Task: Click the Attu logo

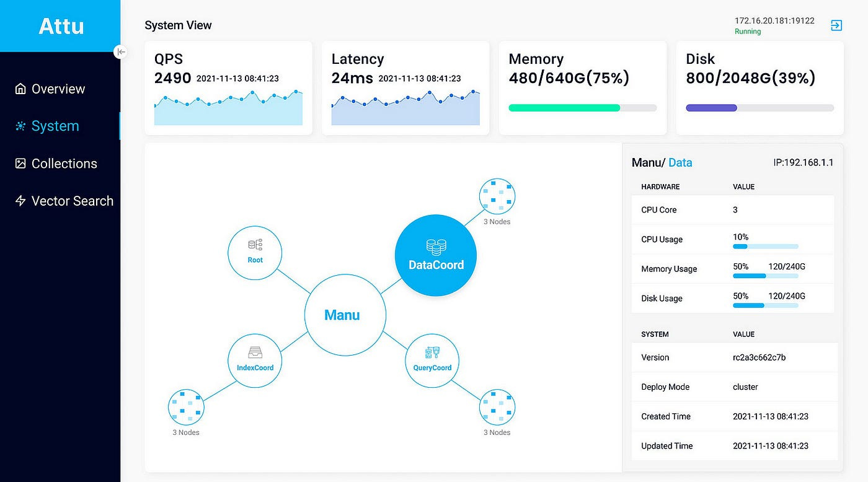Action: point(60,26)
